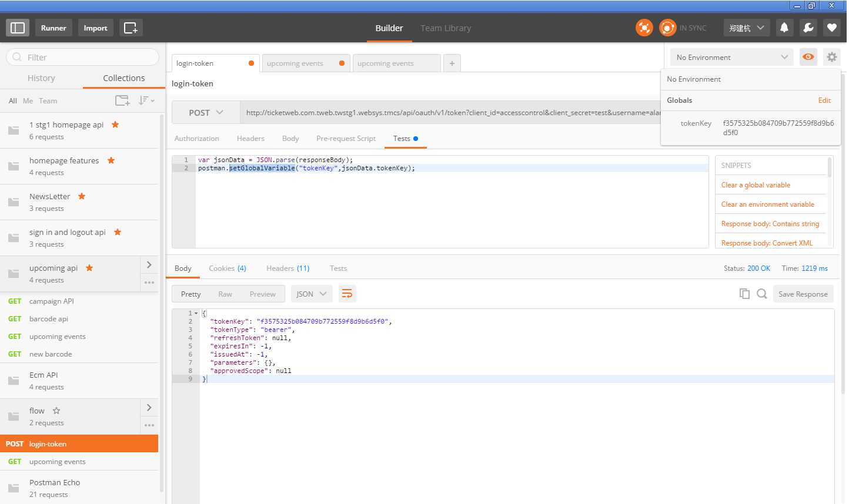The image size is (849, 504).
Task: Open the request Headers tab
Action: 250,138
